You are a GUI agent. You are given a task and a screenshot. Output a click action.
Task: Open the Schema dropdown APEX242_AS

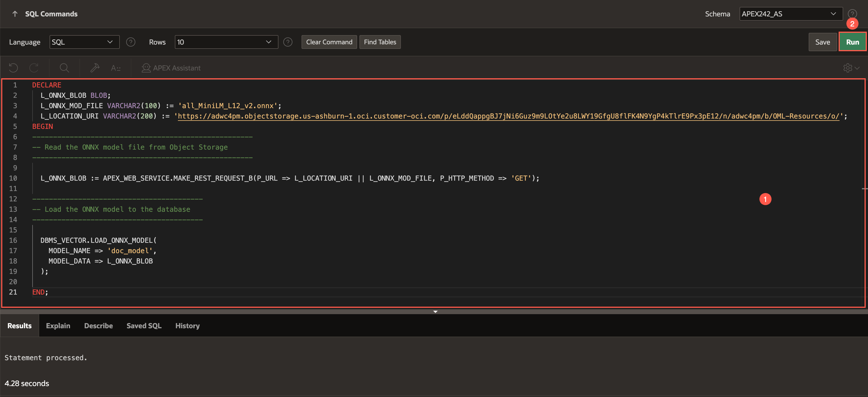coord(791,14)
